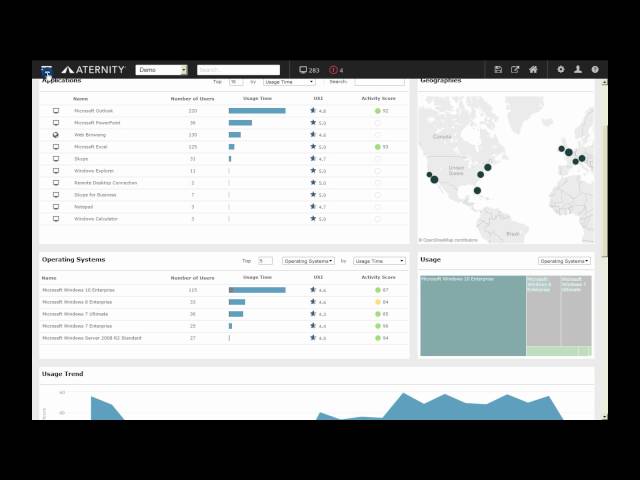The width and height of the screenshot is (640, 480).
Task: Click the monitor icon for Microsoft PowerPoint row
Action: point(56,122)
